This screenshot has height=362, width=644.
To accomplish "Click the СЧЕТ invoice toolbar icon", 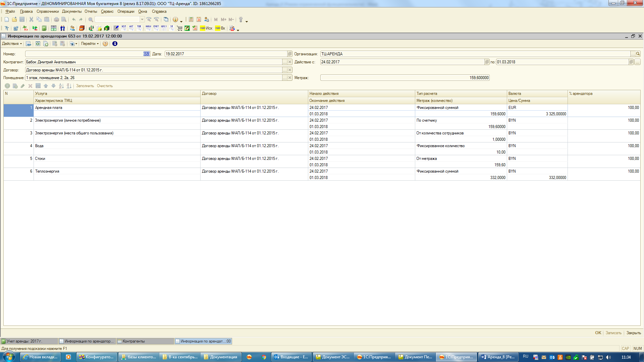I will [x=156, y=28].
